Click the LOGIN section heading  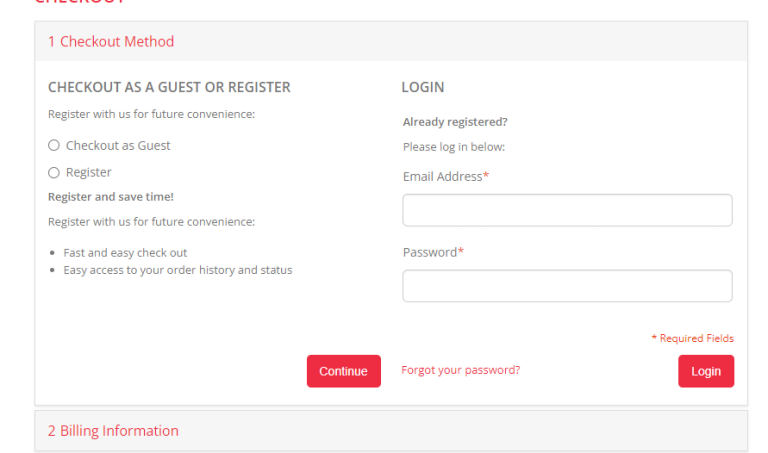point(423,88)
